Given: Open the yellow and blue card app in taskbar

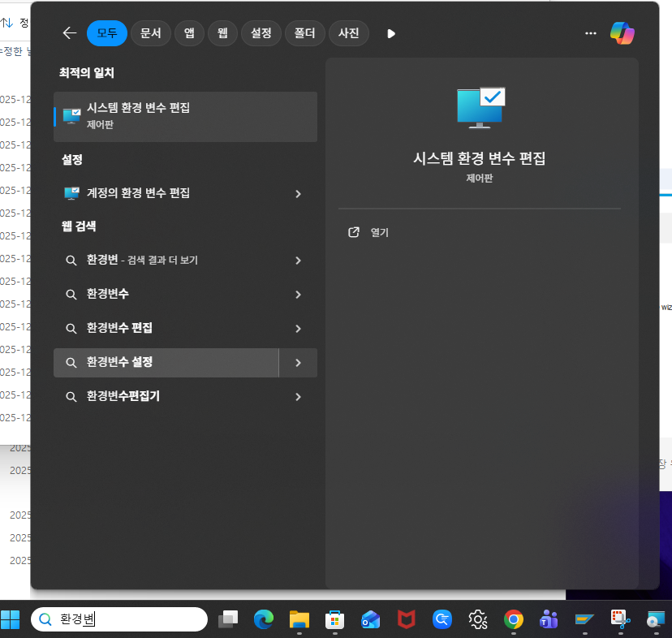Looking at the screenshot, I should point(584,619).
